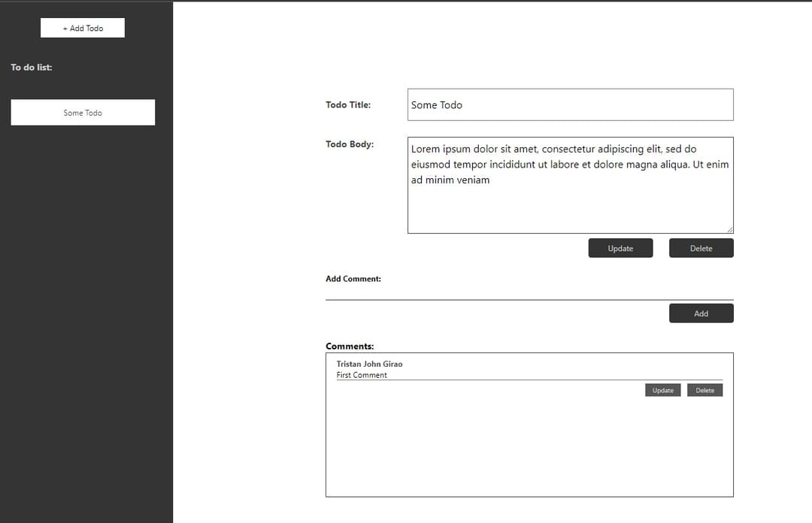Delete the First Comment entry
The image size is (812, 523).
704,390
